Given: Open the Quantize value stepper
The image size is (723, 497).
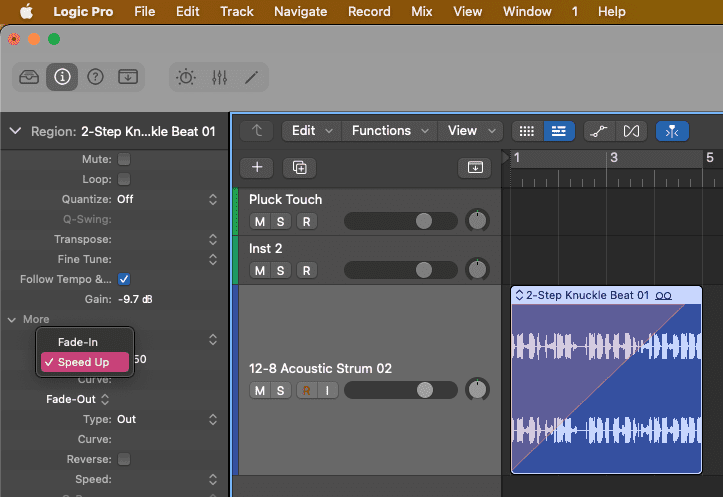Looking at the screenshot, I should tap(213, 199).
